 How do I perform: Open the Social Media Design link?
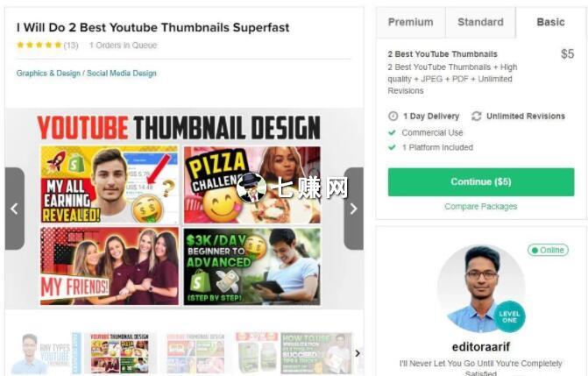tap(122, 73)
